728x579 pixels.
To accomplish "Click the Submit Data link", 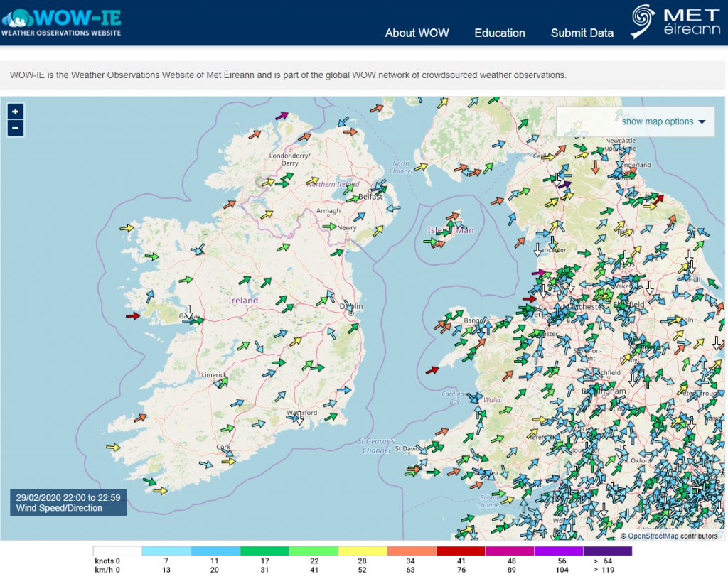I will (582, 33).
